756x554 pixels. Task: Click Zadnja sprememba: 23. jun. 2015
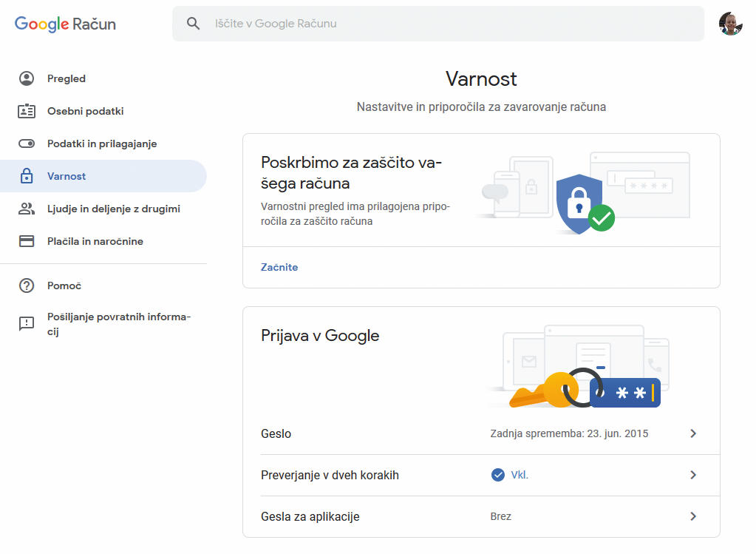coord(569,433)
